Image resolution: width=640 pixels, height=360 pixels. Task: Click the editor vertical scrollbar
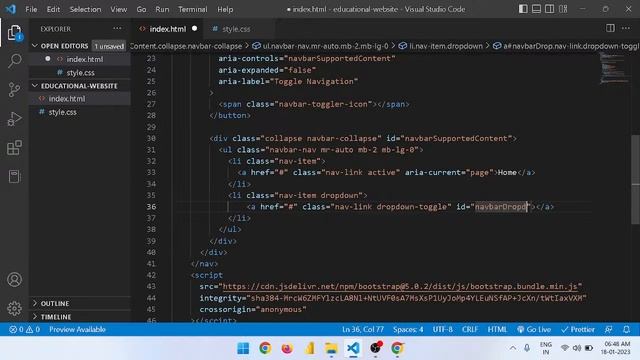[x=635, y=180]
